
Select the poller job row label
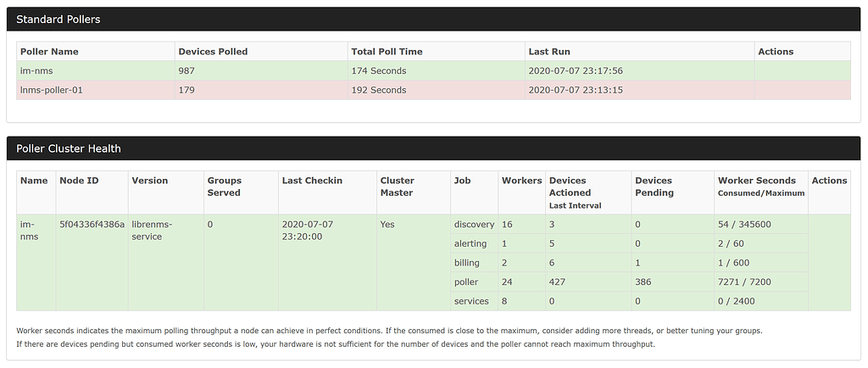pyautogui.click(x=466, y=282)
